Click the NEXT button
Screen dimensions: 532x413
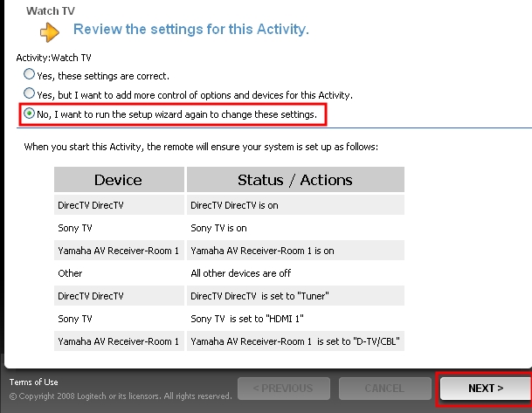[x=486, y=389]
